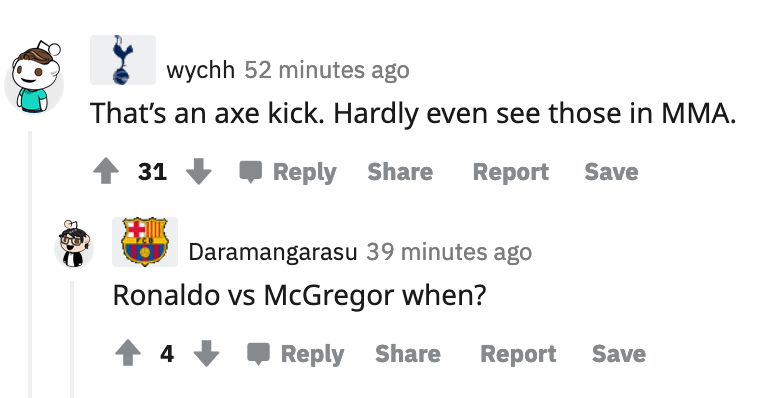Share the Ronaldo vs McGregor comment
772x398 pixels.
(x=408, y=354)
